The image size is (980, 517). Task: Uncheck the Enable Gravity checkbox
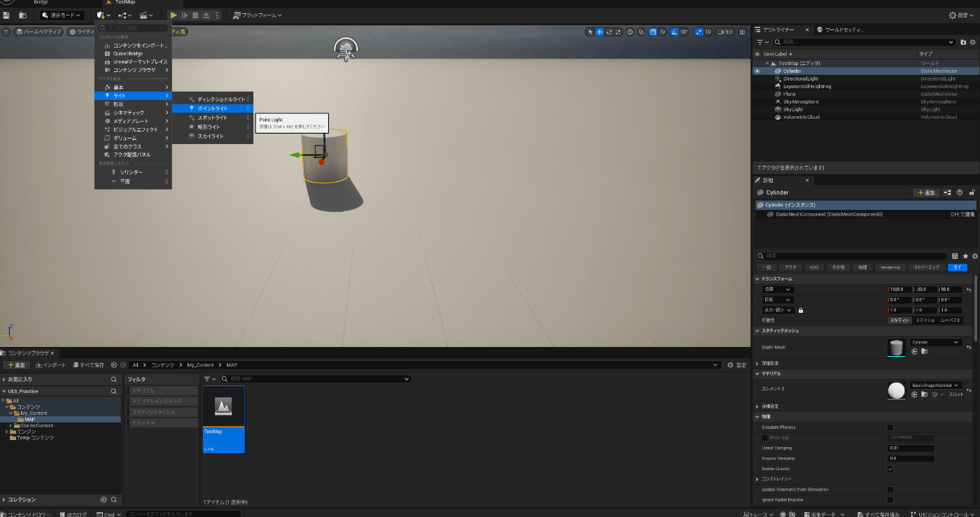coord(890,469)
